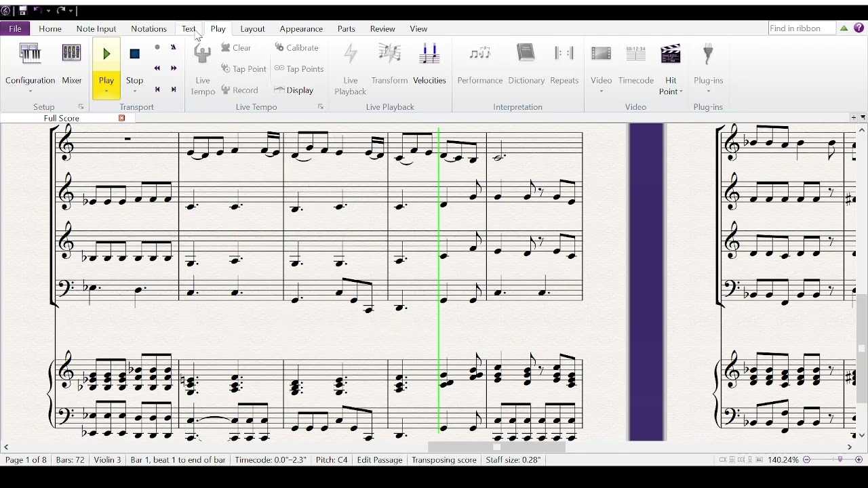Click zoom out minus button
868x488 pixels.
coord(806,460)
